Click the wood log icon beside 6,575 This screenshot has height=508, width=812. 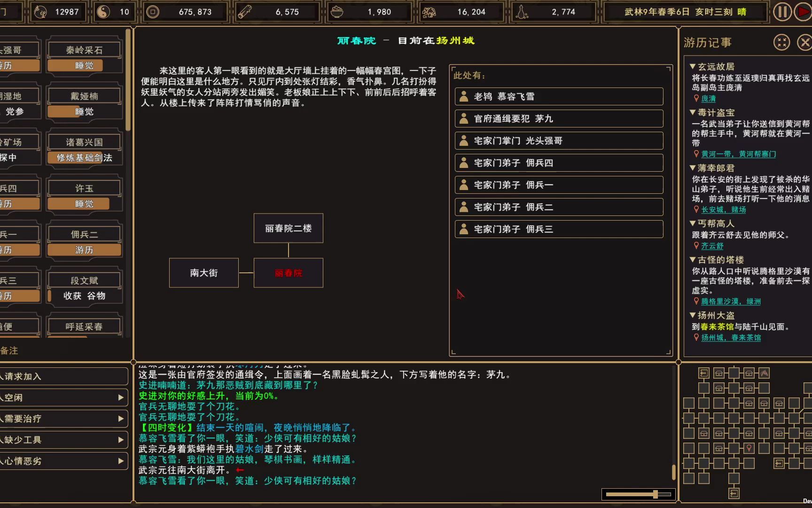coord(245,12)
